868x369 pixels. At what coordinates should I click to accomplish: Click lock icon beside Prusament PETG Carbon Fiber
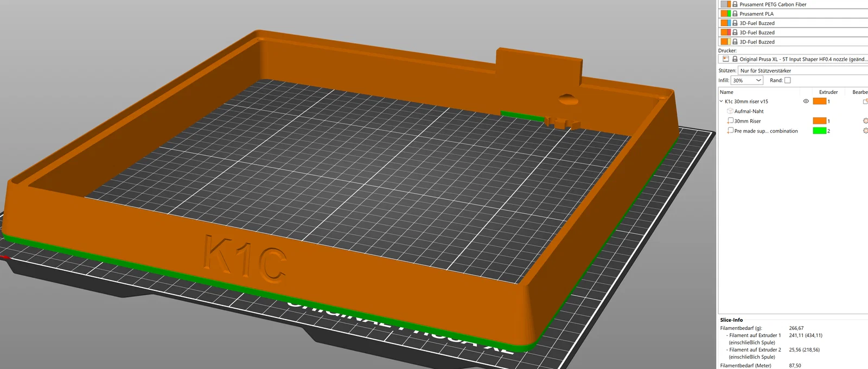click(x=735, y=4)
